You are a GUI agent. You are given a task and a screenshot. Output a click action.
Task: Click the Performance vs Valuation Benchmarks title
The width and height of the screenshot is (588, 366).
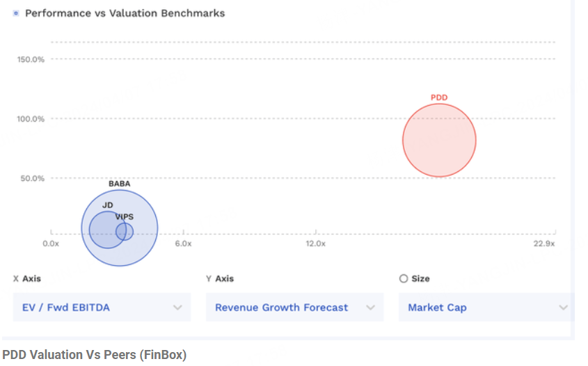(x=125, y=13)
